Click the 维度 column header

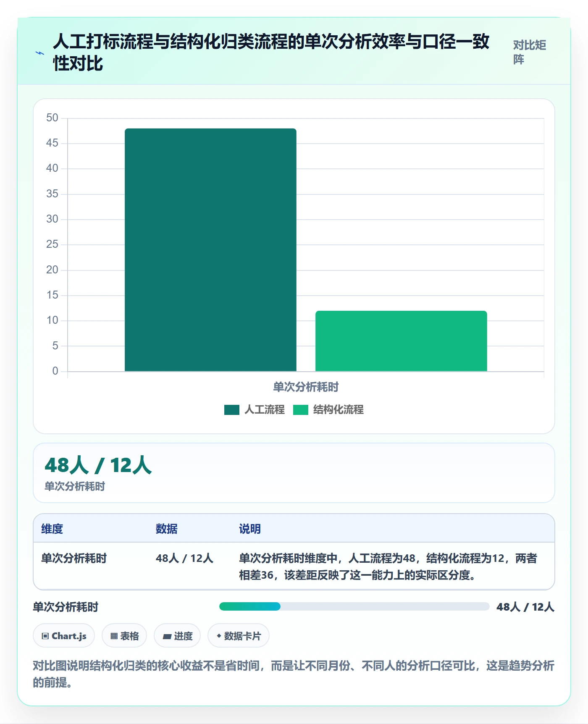(52, 529)
